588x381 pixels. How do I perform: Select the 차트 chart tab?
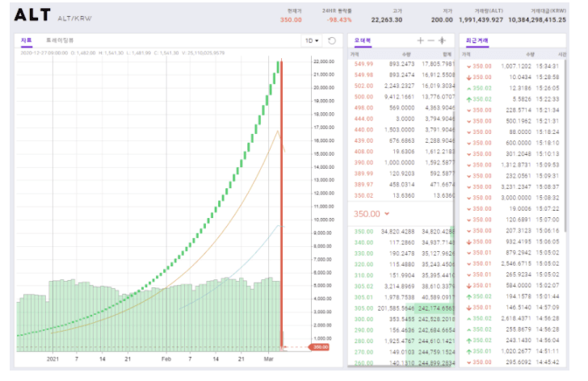(26, 40)
